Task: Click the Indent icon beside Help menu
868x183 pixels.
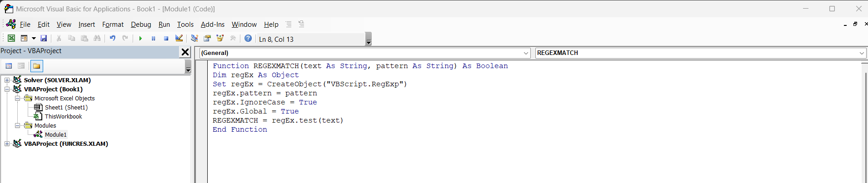Action: pos(289,24)
